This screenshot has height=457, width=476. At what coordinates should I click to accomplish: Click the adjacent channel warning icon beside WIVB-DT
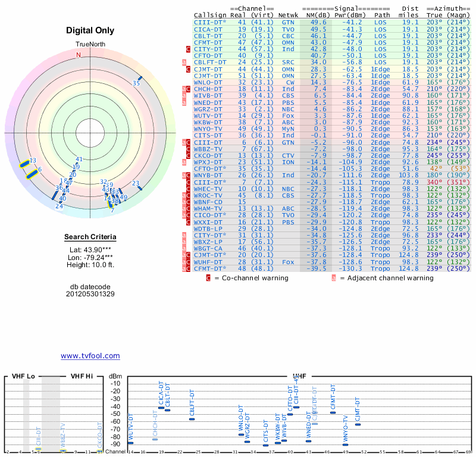pyautogui.click(x=184, y=95)
